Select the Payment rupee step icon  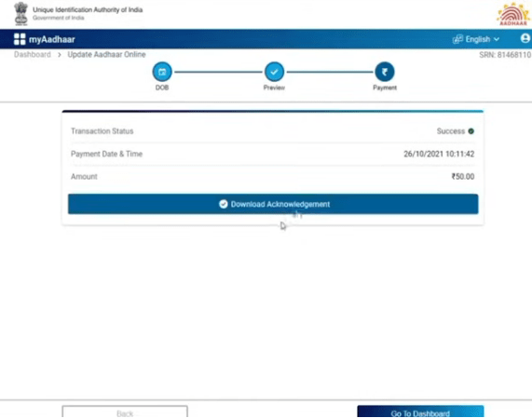click(x=385, y=72)
